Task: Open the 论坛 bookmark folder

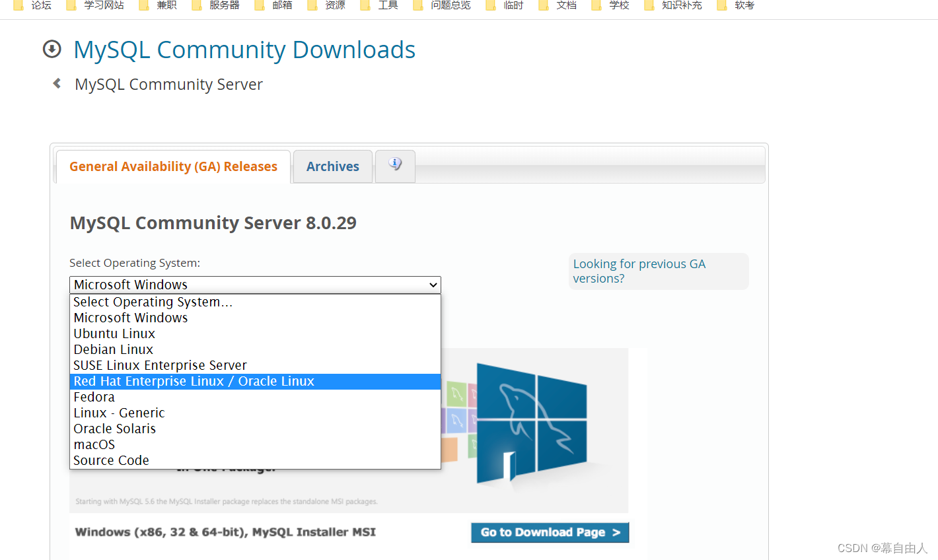Action: pos(33,5)
